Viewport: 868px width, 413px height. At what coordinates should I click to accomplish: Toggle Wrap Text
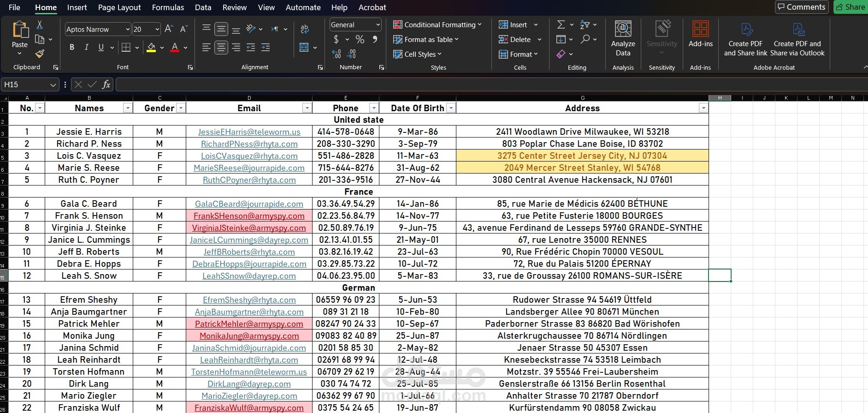[x=305, y=29]
